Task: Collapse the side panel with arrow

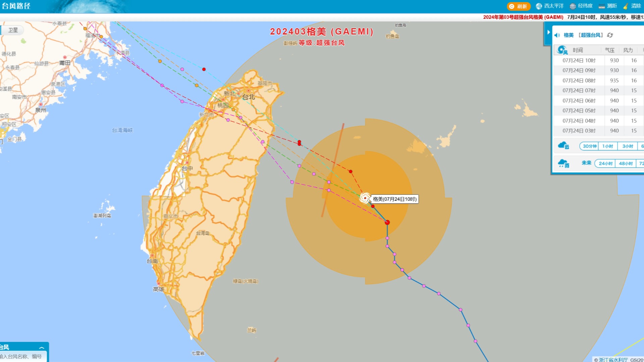Action: (548, 32)
